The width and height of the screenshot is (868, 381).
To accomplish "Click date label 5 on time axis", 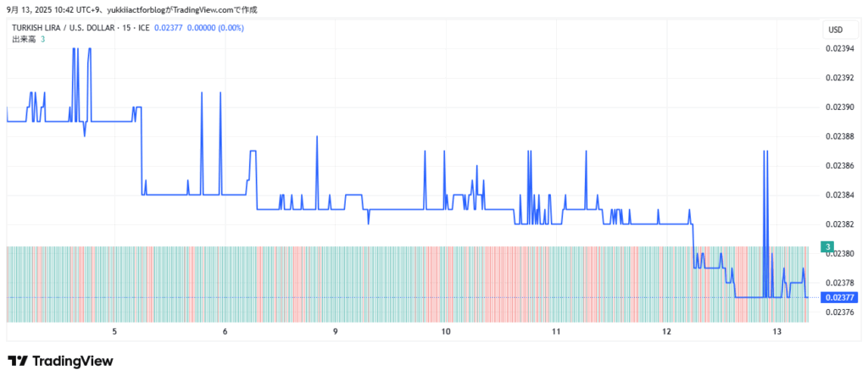I will tap(114, 332).
